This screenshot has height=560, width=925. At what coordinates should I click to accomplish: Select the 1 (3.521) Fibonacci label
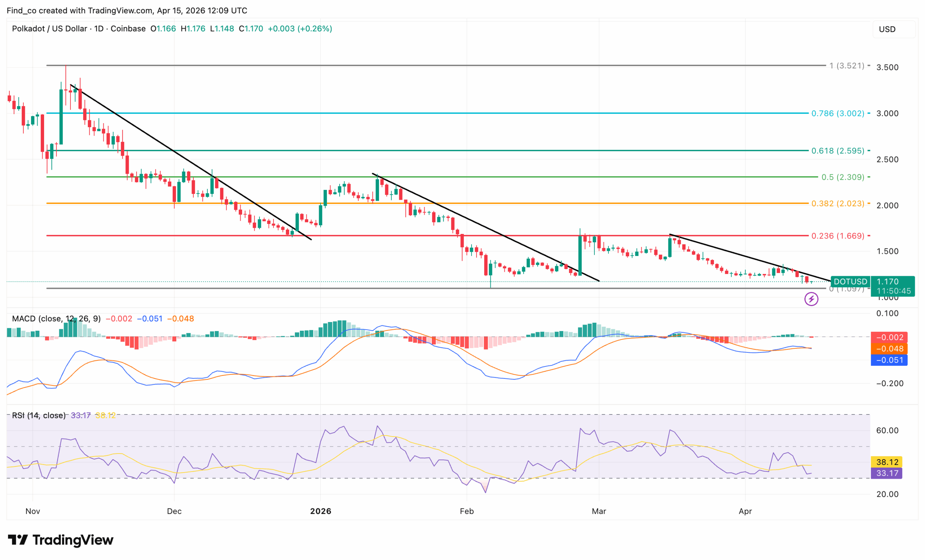[x=847, y=66]
